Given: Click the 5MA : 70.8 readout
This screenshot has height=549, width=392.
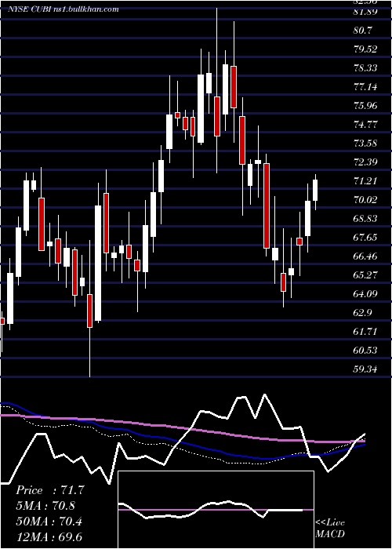Looking at the screenshot, I should pyautogui.click(x=45, y=506).
